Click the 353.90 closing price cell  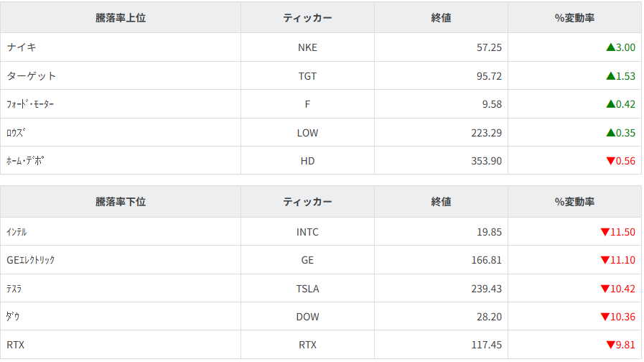486,161
